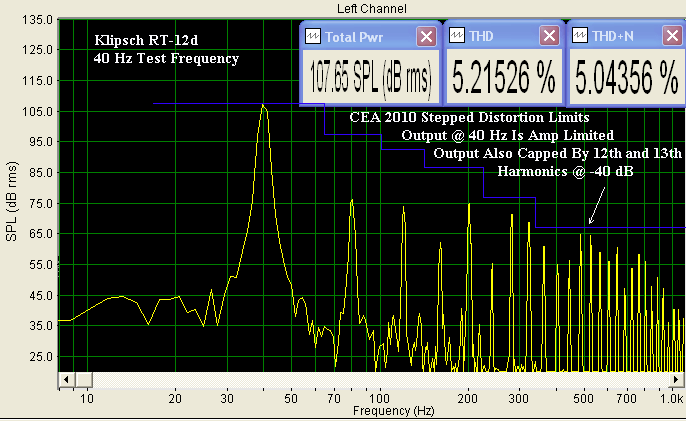The image size is (686, 421).
Task: Click the Frequency (Hz) axis label
Action: pyautogui.click(x=393, y=411)
